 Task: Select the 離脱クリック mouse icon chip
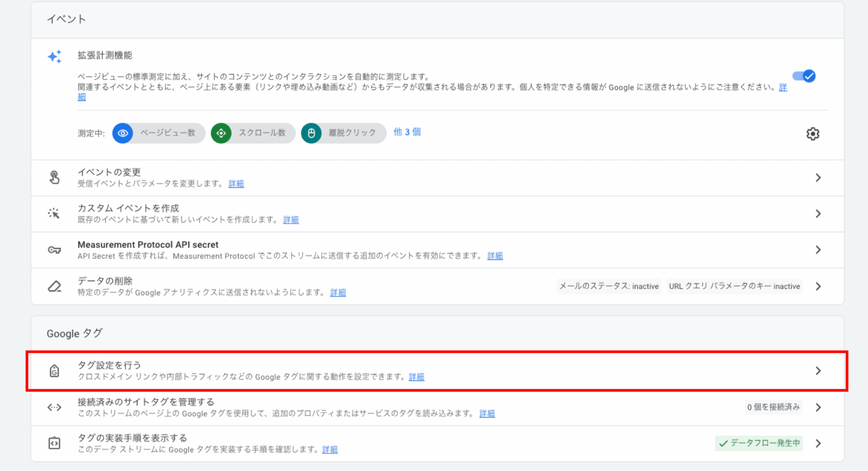[344, 133]
